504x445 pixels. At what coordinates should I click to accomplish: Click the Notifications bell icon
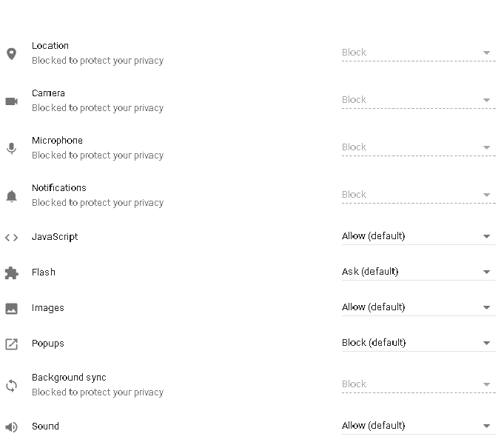pyautogui.click(x=12, y=195)
